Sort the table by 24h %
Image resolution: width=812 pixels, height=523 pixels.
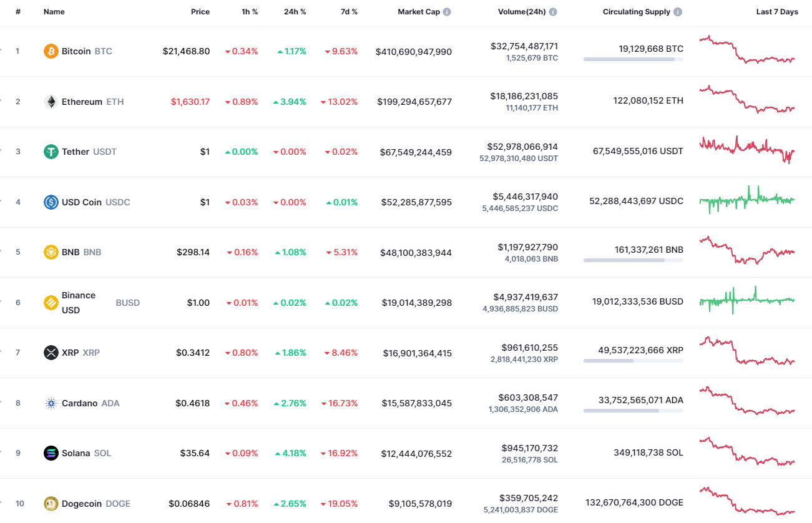[x=295, y=11]
